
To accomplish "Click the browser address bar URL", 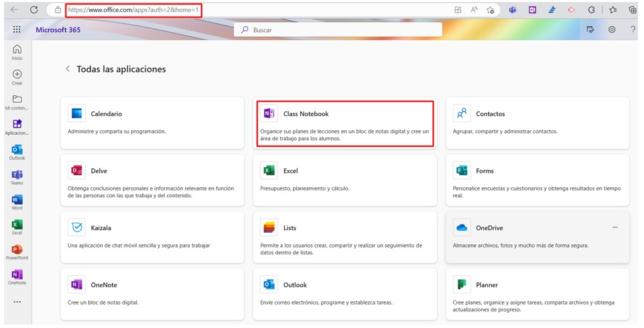I will pos(133,10).
